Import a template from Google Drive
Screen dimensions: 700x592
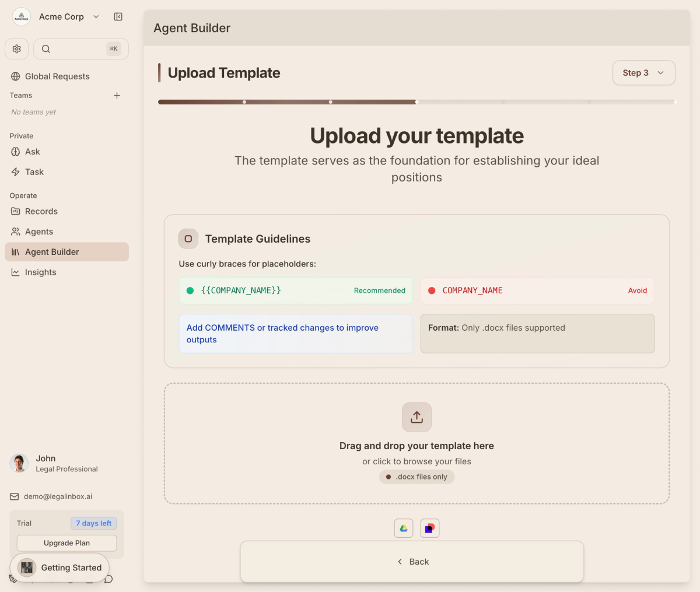404,528
